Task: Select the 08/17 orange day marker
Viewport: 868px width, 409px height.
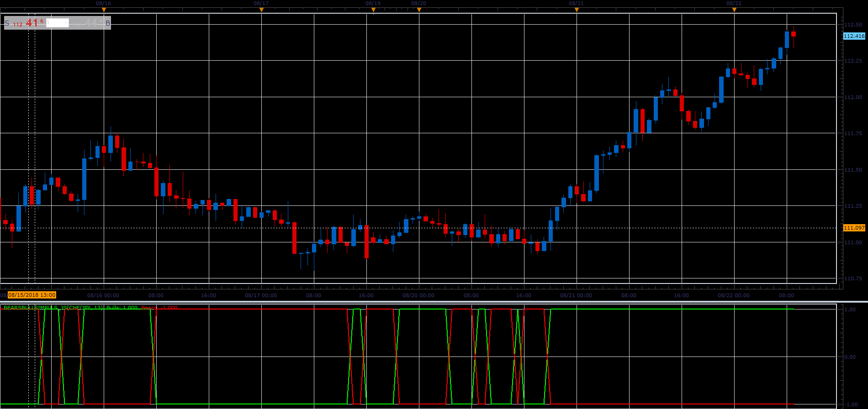Action: pos(261,10)
